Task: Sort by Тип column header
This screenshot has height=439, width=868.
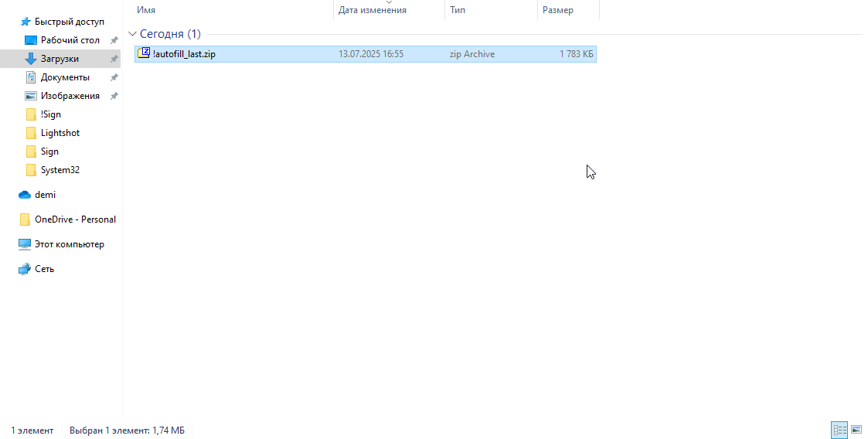Action: pyautogui.click(x=458, y=10)
